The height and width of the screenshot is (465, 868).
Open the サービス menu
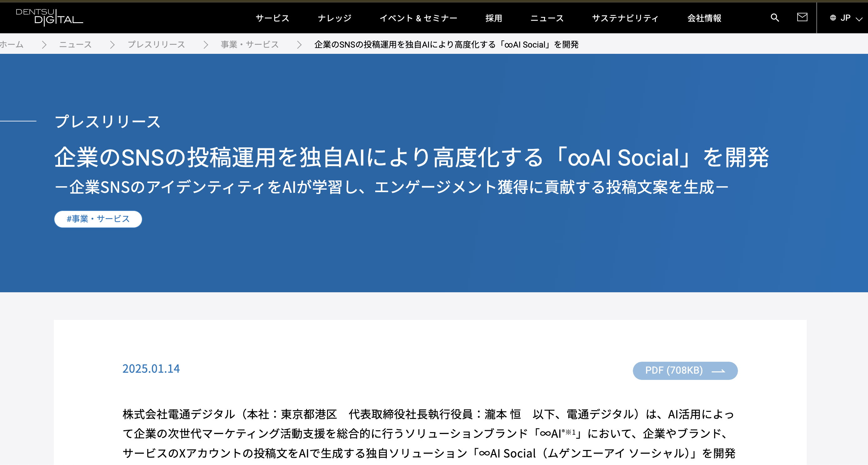272,18
